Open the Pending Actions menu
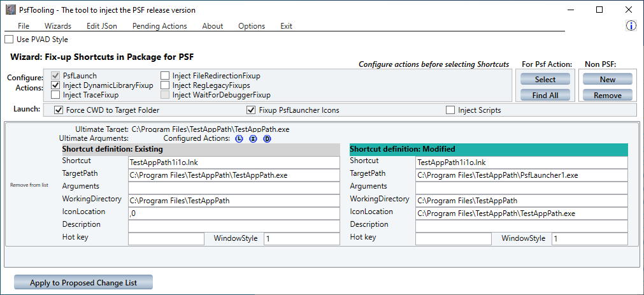 [159, 26]
